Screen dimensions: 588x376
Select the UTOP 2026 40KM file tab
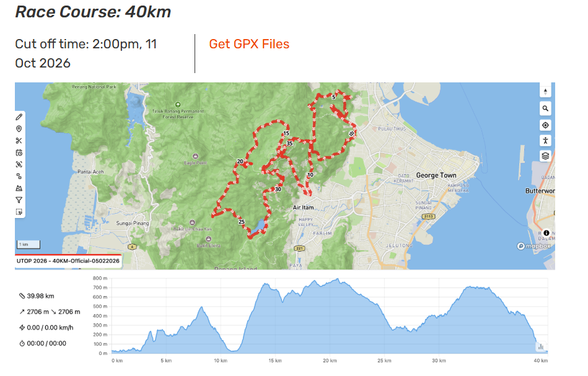point(69,261)
